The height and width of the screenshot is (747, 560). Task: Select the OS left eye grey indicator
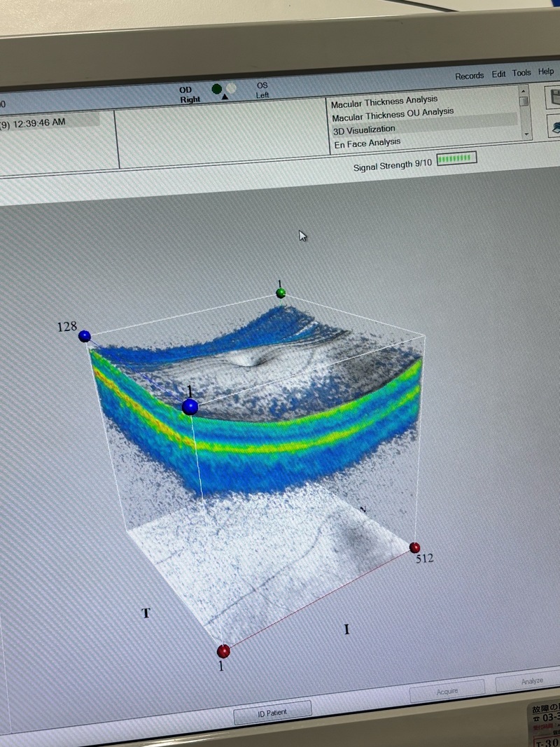231,89
